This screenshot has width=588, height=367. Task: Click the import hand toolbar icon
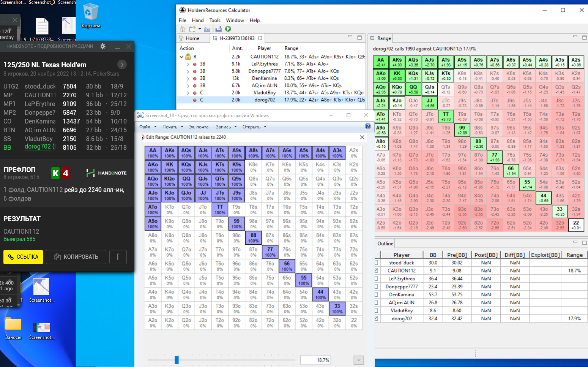(207, 29)
